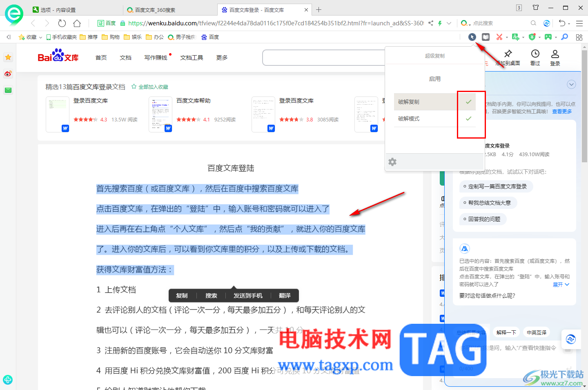Go back to the previous page
The width and height of the screenshot is (588, 390).
coord(33,23)
